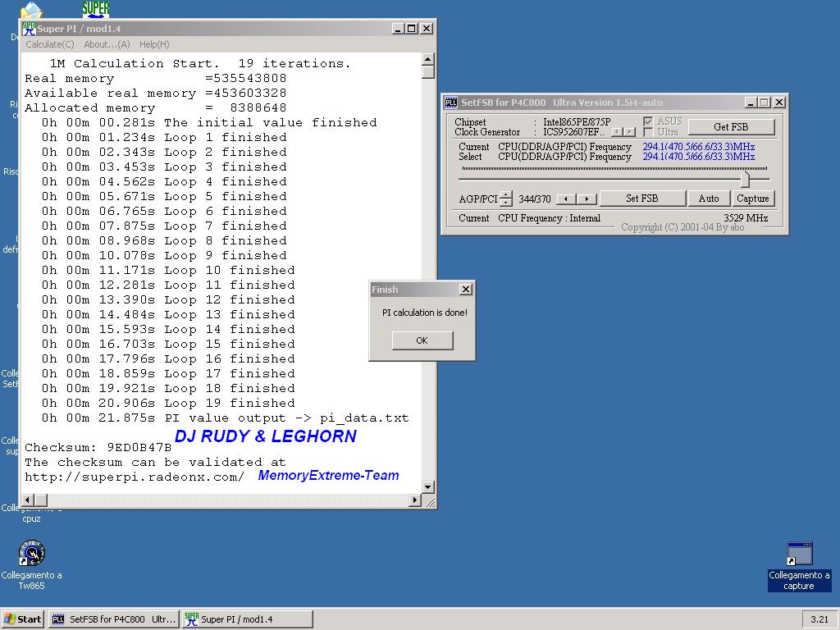Click the Super PI vertical scrollbar thumb

point(427,72)
